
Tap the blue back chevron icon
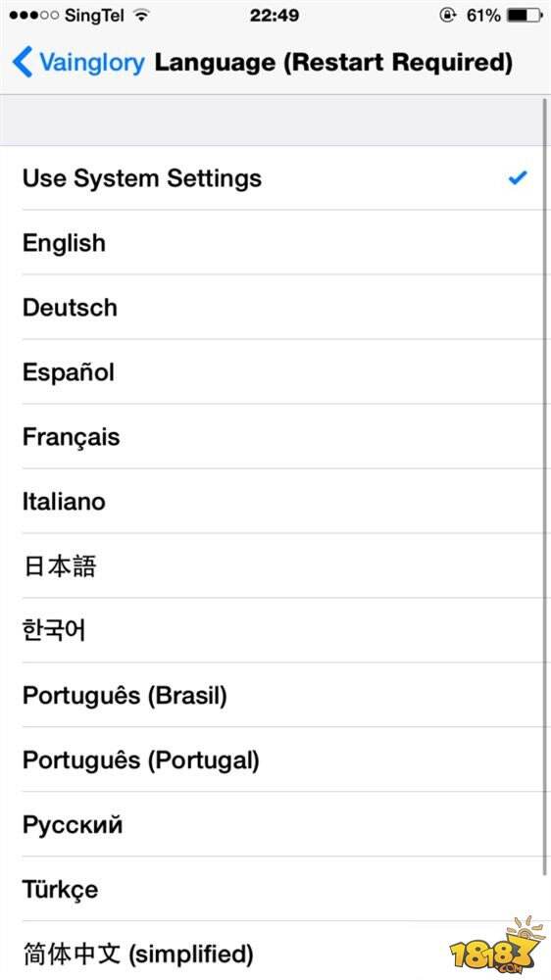click(22, 63)
